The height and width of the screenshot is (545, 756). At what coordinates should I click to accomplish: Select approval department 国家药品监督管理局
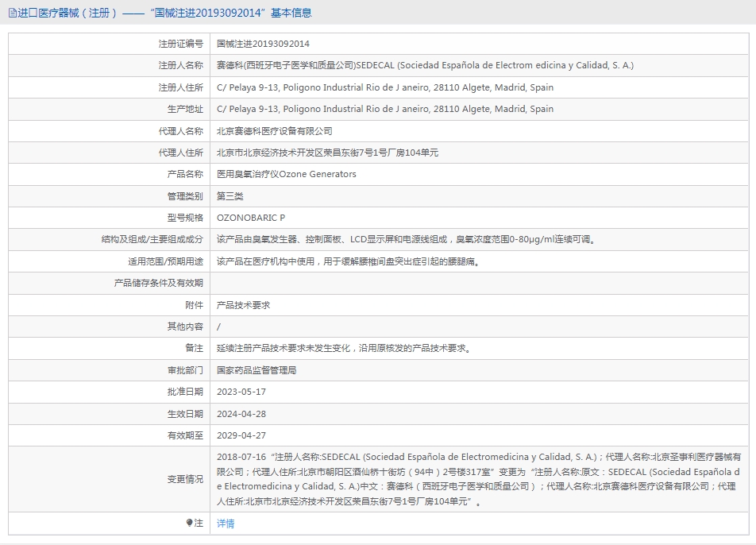click(256, 370)
